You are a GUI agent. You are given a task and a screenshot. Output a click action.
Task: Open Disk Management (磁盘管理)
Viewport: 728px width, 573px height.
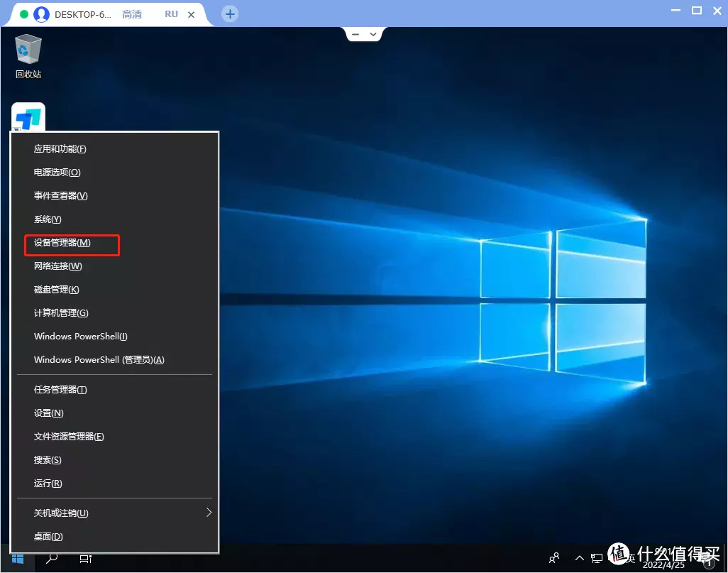point(114,290)
